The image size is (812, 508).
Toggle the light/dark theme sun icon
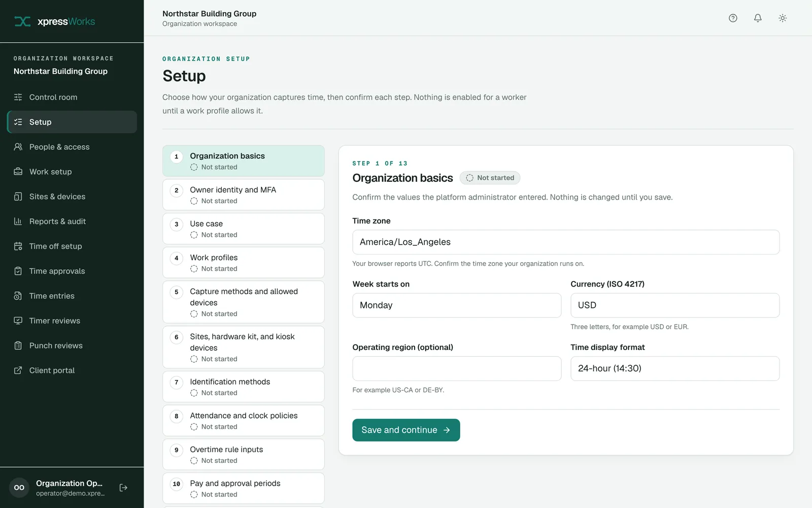click(x=783, y=18)
